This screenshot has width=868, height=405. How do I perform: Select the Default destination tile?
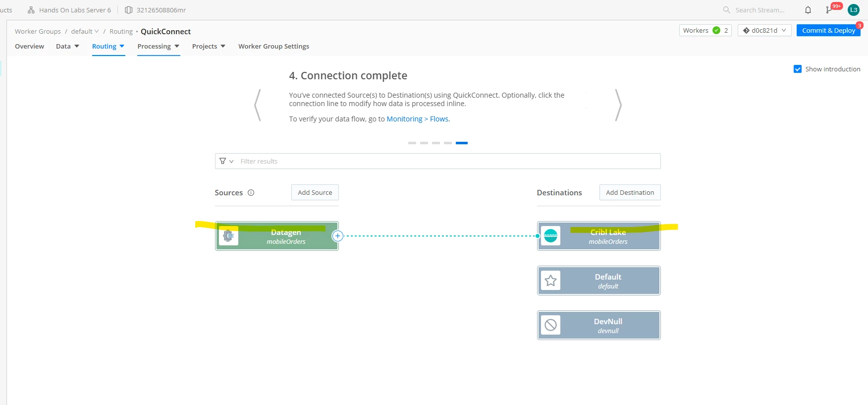(599, 281)
